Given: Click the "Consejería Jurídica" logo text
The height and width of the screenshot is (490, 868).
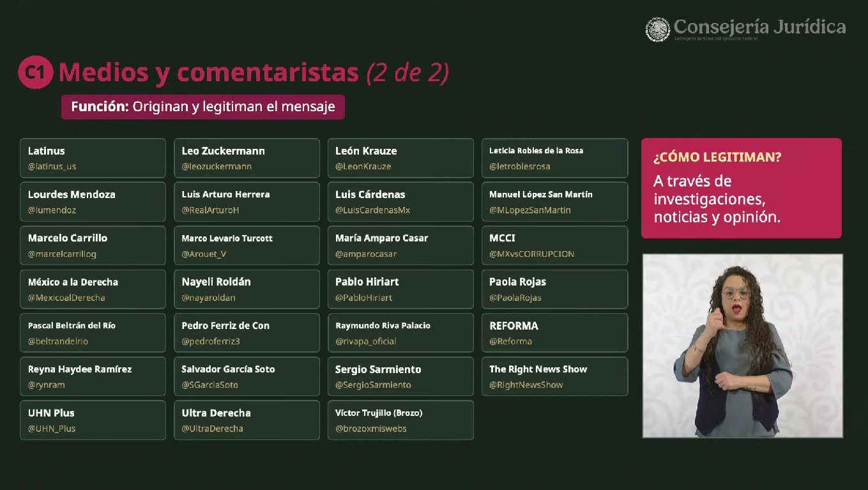Looking at the screenshot, I should click(x=760, y=27).
